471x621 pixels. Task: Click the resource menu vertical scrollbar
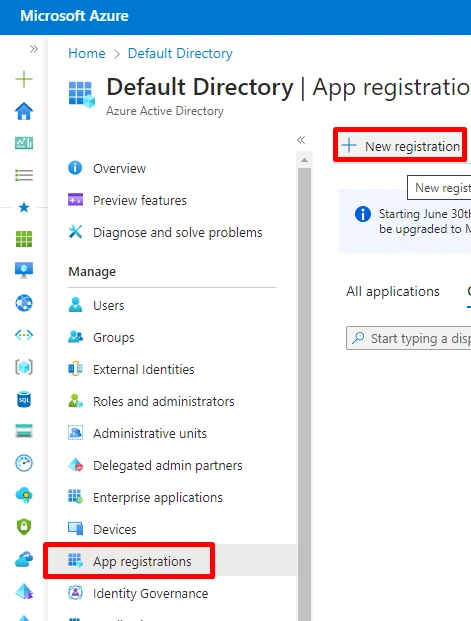click(304, 394)
